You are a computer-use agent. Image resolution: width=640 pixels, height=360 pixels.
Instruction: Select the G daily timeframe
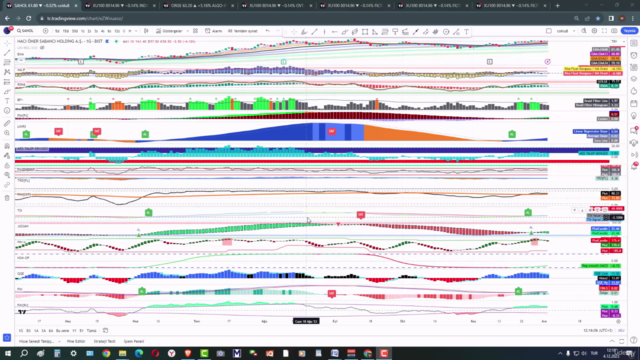point(124,31)
